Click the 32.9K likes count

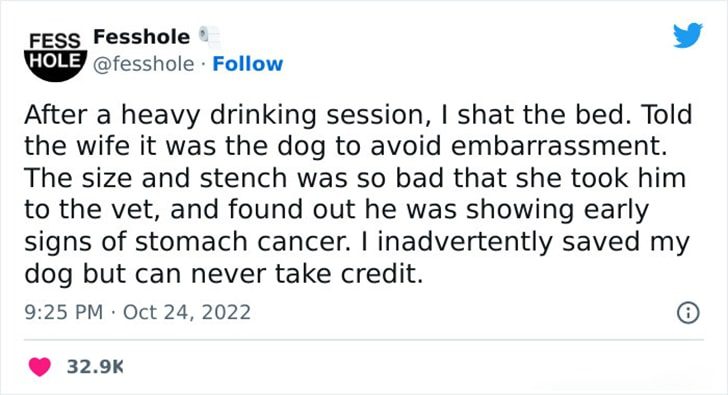coord(95,367)
